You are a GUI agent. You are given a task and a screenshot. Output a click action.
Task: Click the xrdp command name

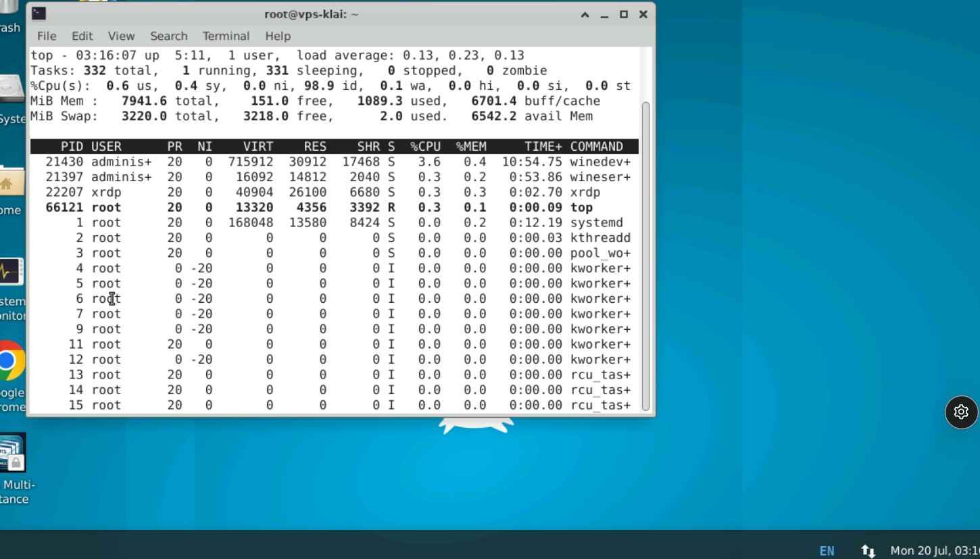pyautogui.click(x=585, y=193)
